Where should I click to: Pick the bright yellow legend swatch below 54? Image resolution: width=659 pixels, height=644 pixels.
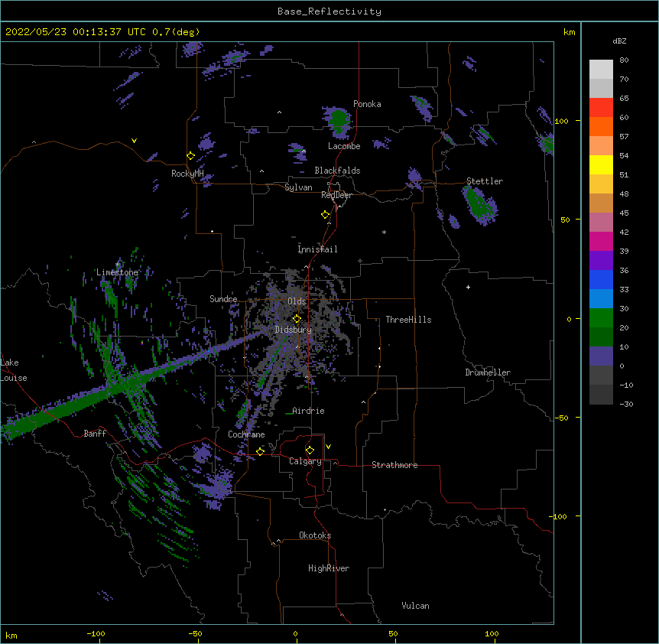(601, 164)
